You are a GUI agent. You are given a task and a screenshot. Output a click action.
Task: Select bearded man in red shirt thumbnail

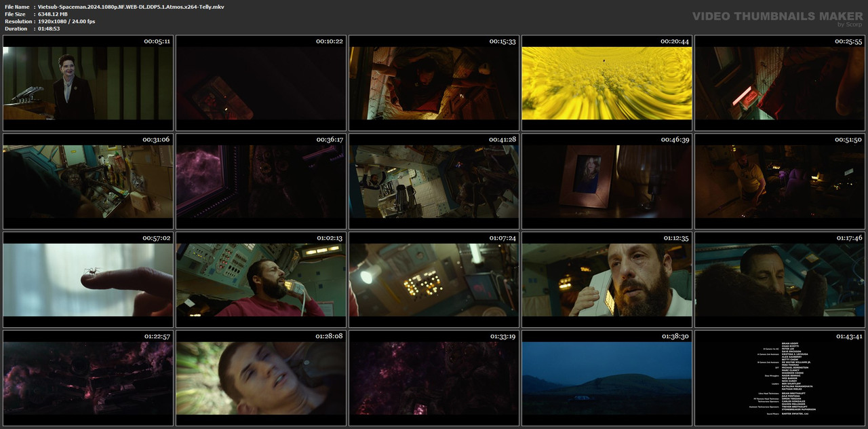(x=261, y=280)
